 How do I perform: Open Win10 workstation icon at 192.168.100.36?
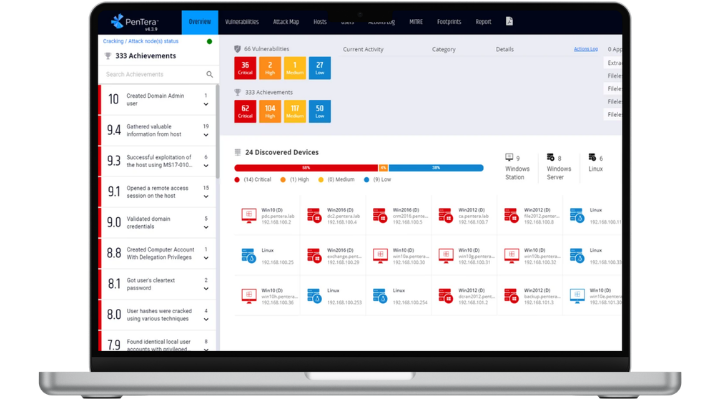click(249, 296)
